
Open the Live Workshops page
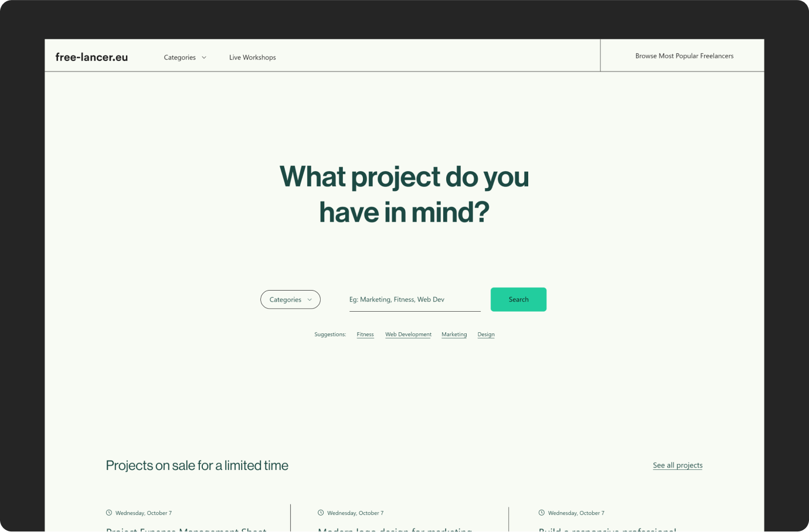click(x=252, y=57)
